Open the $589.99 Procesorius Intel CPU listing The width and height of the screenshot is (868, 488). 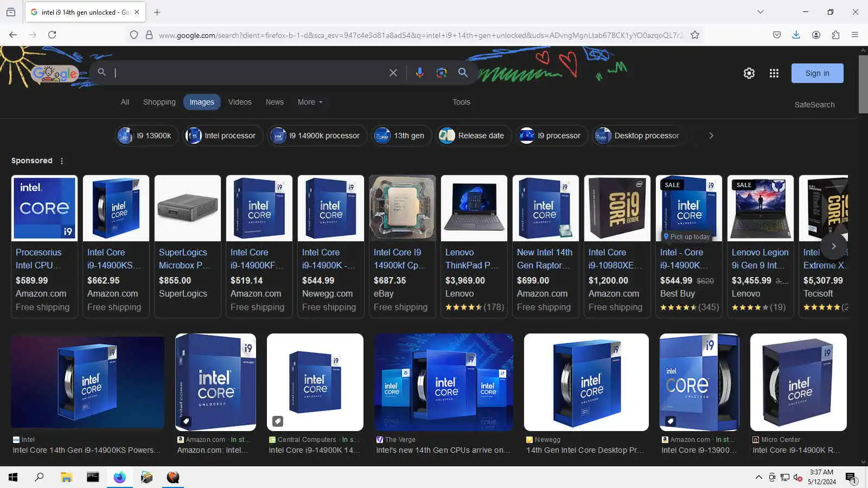[x=44, y=246]
